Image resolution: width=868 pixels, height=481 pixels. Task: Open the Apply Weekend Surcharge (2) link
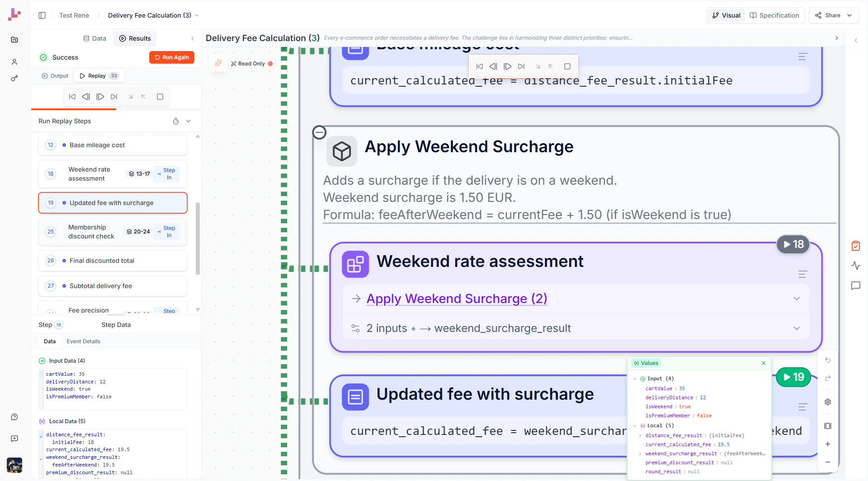coord(457,299)
